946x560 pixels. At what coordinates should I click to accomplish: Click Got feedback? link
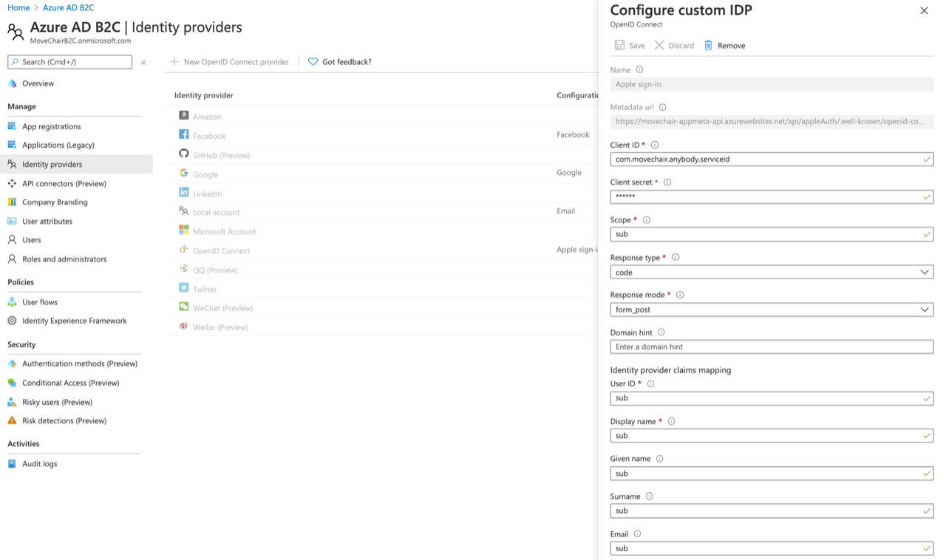tap(340, 62)
